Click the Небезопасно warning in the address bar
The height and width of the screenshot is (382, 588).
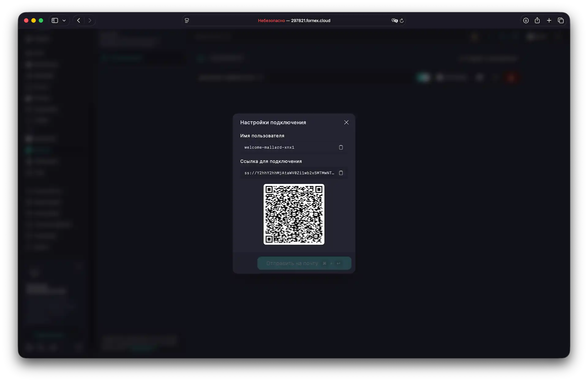pos(271,21)
